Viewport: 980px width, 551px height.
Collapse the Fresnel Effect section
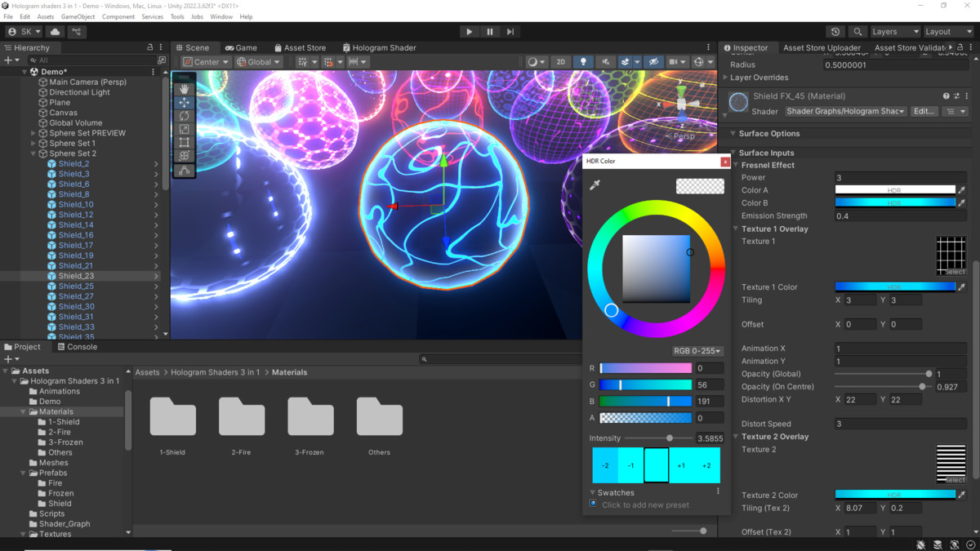(x=736, y=165)
